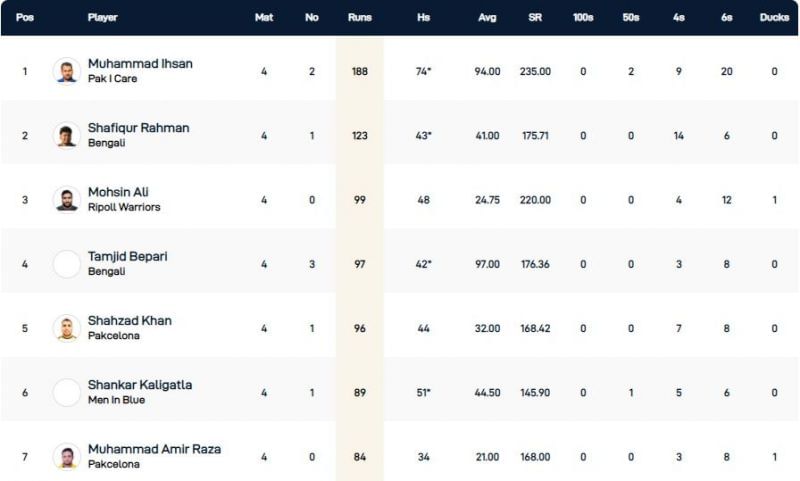Open the Men in Blue team link

click(116, 400)
